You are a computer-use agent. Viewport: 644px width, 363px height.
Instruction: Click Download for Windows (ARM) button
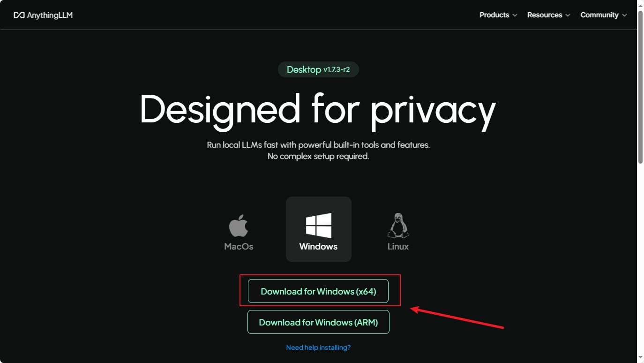click(318, 322)
